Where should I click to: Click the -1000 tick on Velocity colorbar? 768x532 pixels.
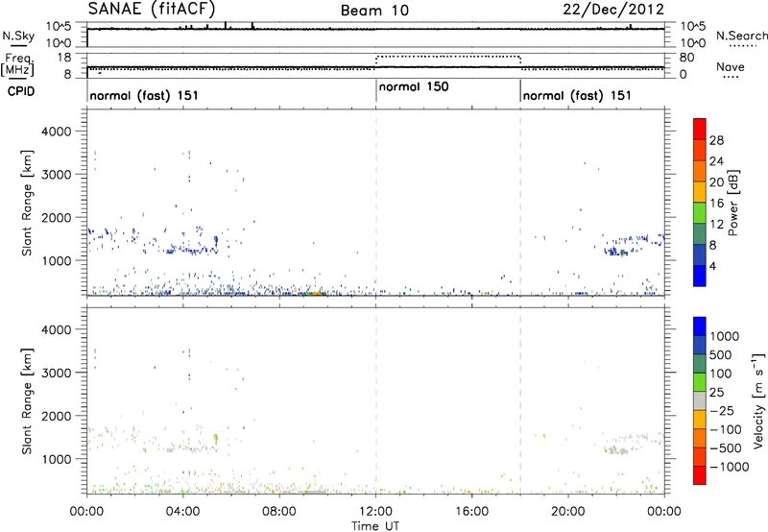point(729,467)
